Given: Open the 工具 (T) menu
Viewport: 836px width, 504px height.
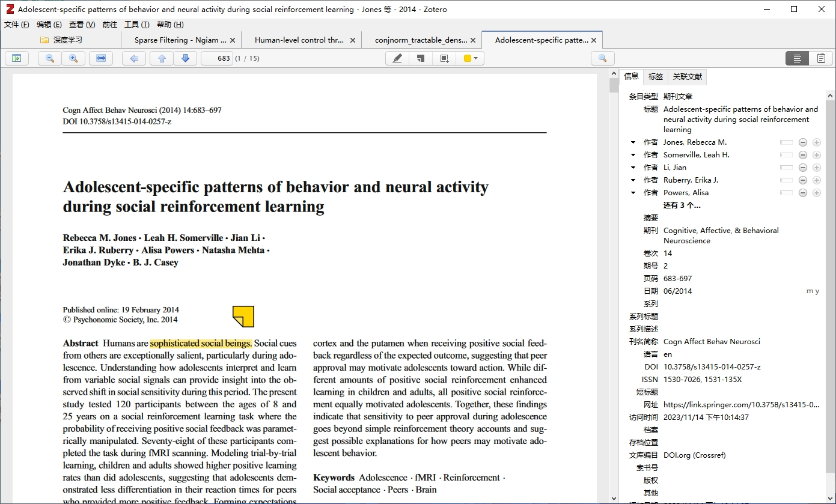Looking at the screenshot, I should (x=136, y=25).
